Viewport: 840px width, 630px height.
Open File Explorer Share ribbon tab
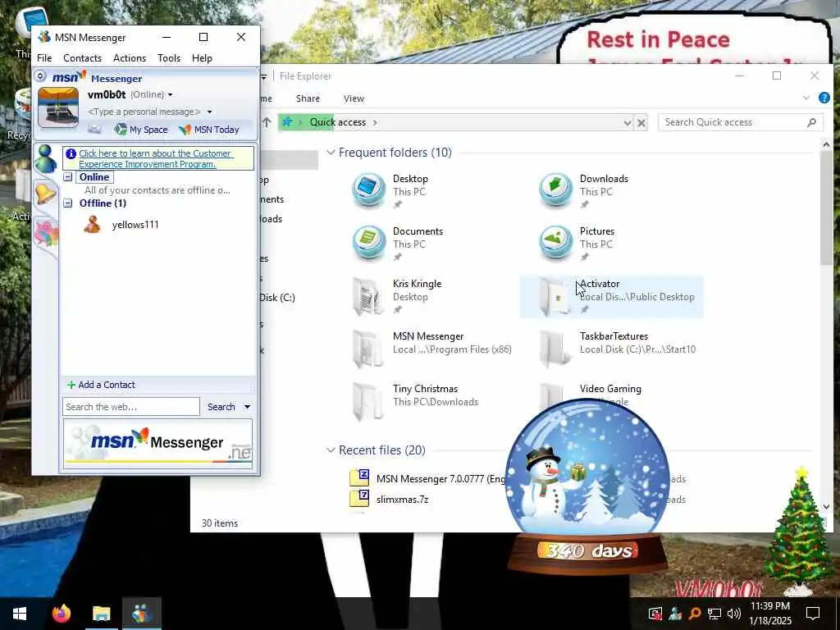[x=308, y=98]
